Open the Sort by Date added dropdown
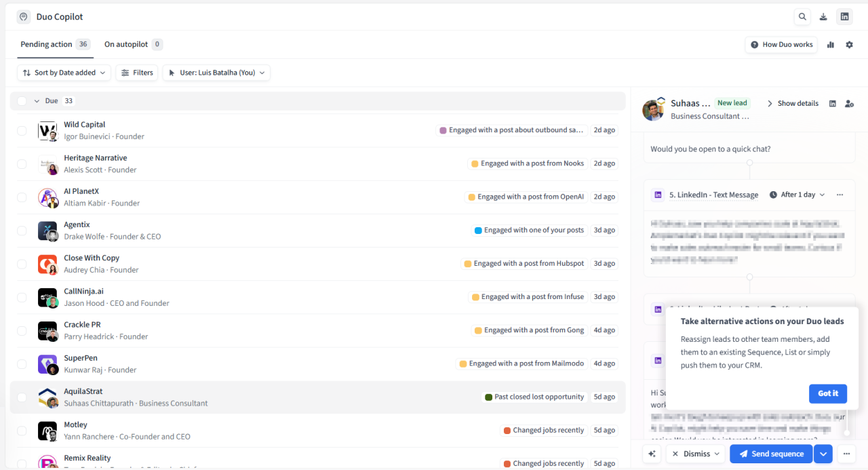 (64, 73)
